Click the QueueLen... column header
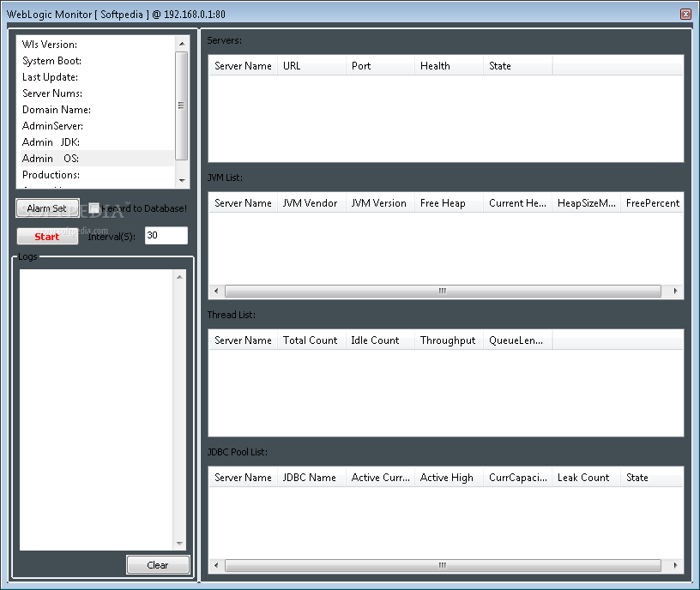The image size is (700, 590). pyautogui.click(x=518, y=340)
